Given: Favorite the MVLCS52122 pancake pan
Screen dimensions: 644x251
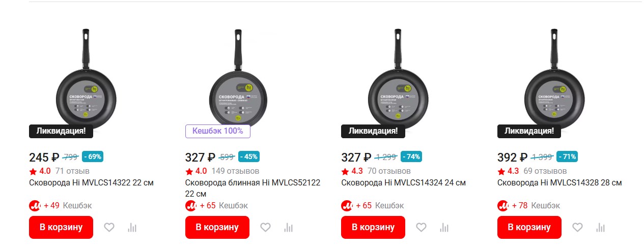Looking at the screenshot, I should pyautogui.click(x=265, y=227).
